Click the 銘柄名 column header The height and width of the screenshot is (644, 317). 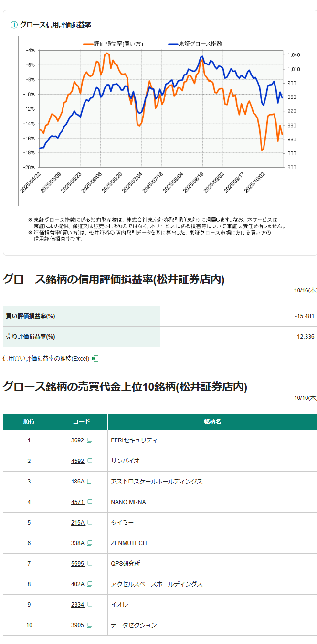coord(212,422)
